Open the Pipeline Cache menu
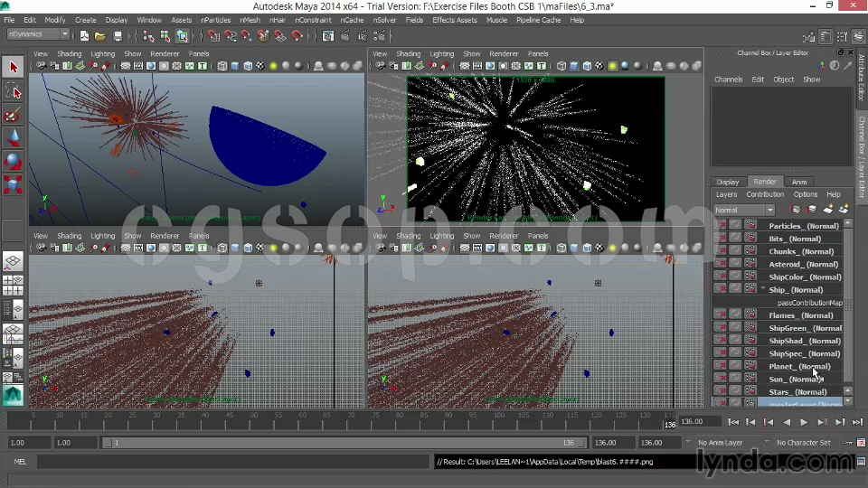 (538, 20)
